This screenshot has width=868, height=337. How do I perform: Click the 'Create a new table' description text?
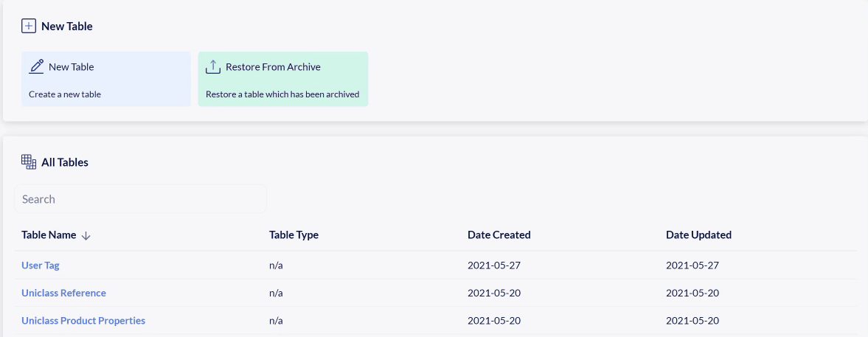click(65, 94)
